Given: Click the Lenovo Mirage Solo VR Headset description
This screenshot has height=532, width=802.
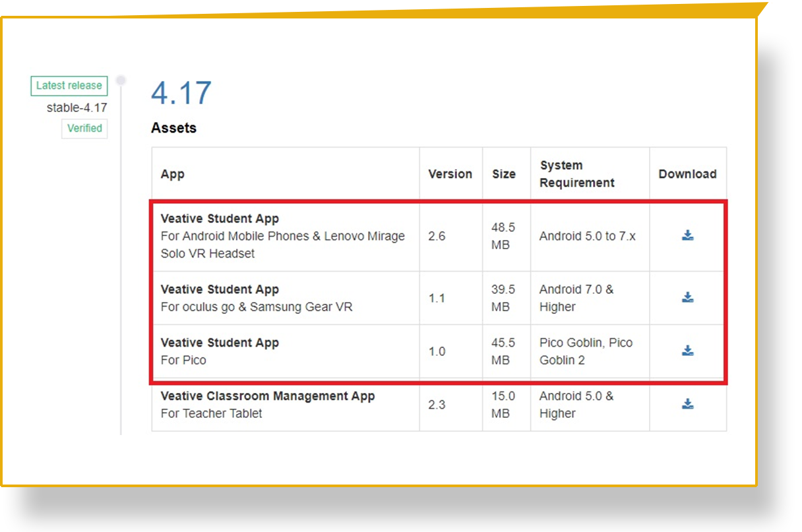Looking at the screenshot, I should tap(283, 245).
